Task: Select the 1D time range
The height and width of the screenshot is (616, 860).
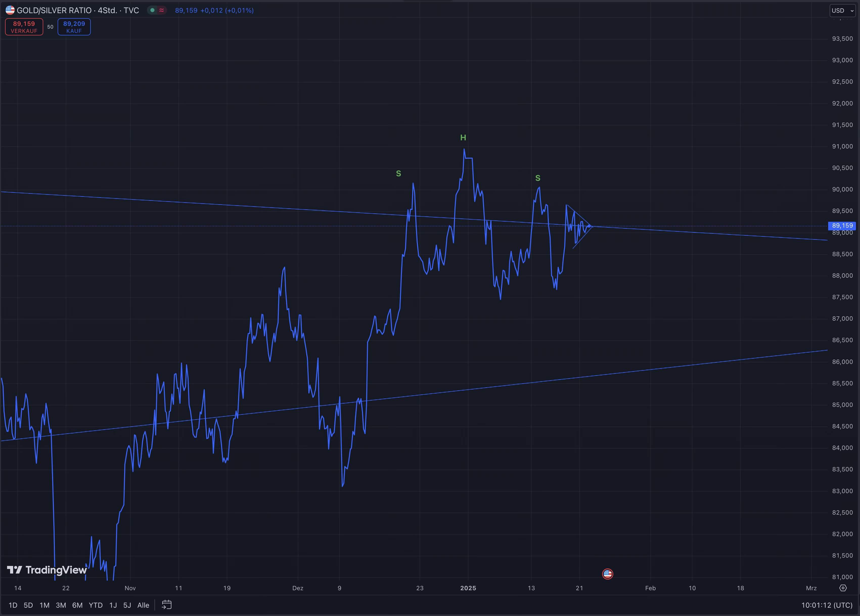Action: tap(13, 605)
